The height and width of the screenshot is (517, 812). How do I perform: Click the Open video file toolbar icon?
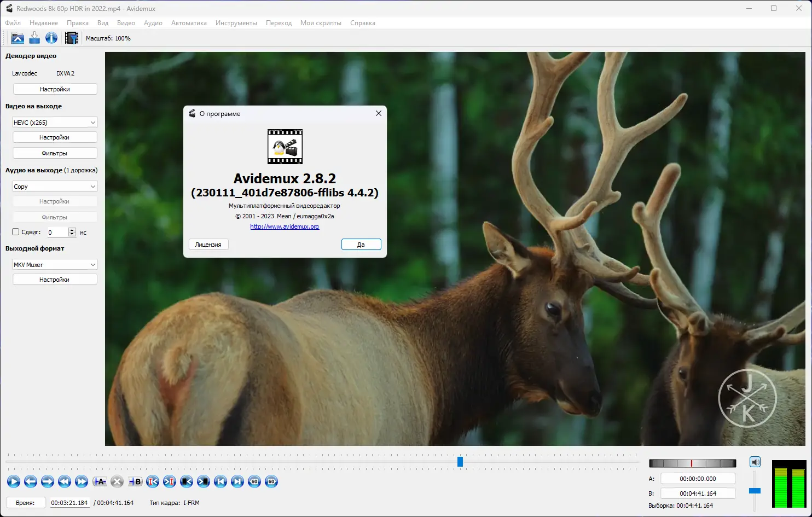click(x=18, y=38)
